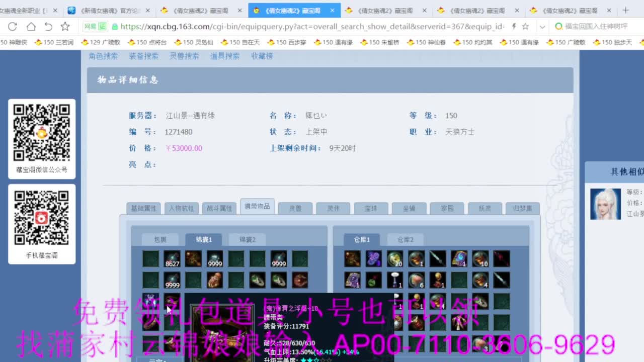Click the warehouse item with quantity 10
This screenshot has height=362, width=644.
point(480,259)
